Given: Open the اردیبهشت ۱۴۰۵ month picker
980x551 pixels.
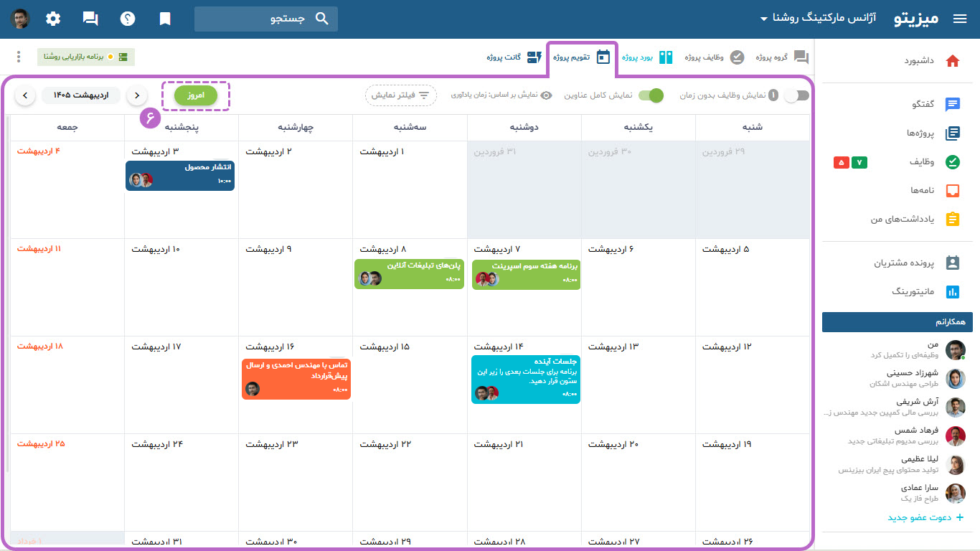Looking at the screenshot, I should pos(81,95).
